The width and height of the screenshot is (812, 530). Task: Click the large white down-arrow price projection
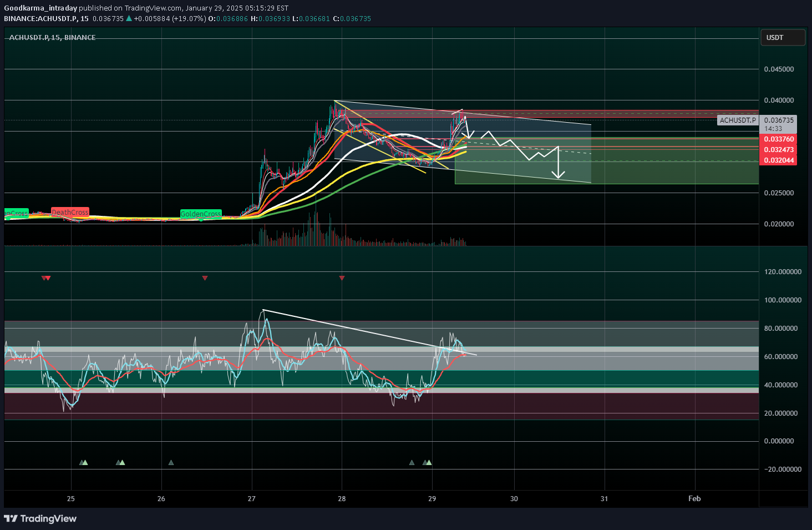click(x=558, y=164)
